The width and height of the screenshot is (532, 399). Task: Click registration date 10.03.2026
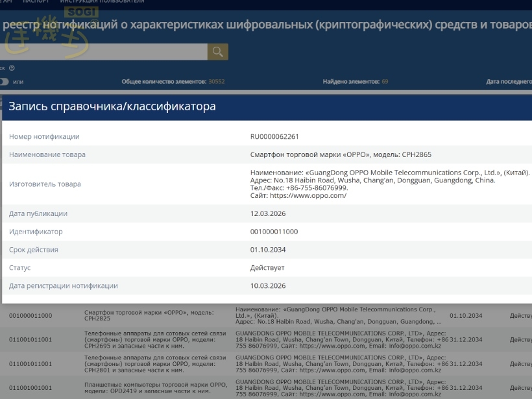tap(268, 285)
